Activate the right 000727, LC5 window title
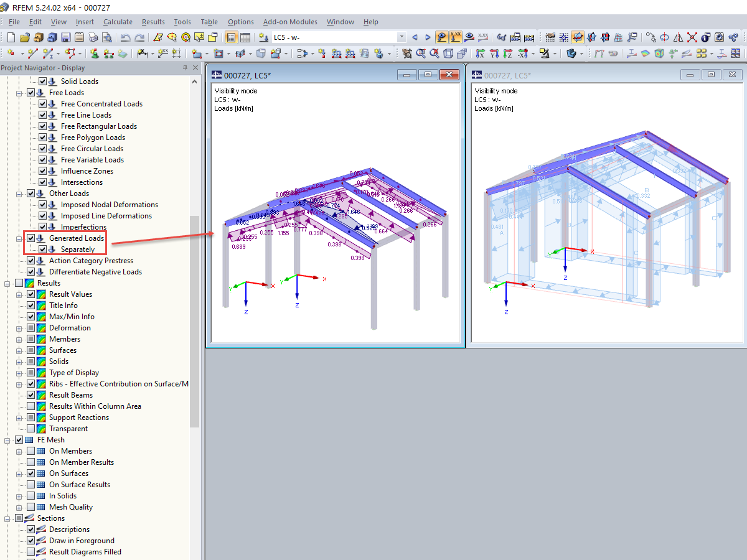This screenshot has height=560, width=747. [507, 75]
